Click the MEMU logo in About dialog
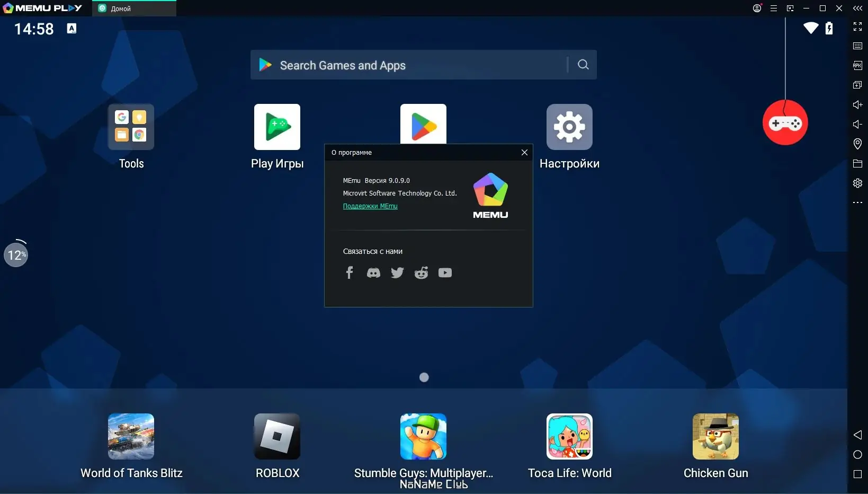The width and height of the screenshot is (868, 494). [490, 196]
